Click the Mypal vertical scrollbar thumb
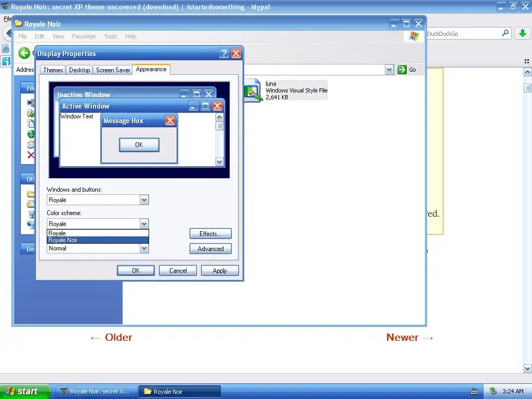 pos(527,88)
